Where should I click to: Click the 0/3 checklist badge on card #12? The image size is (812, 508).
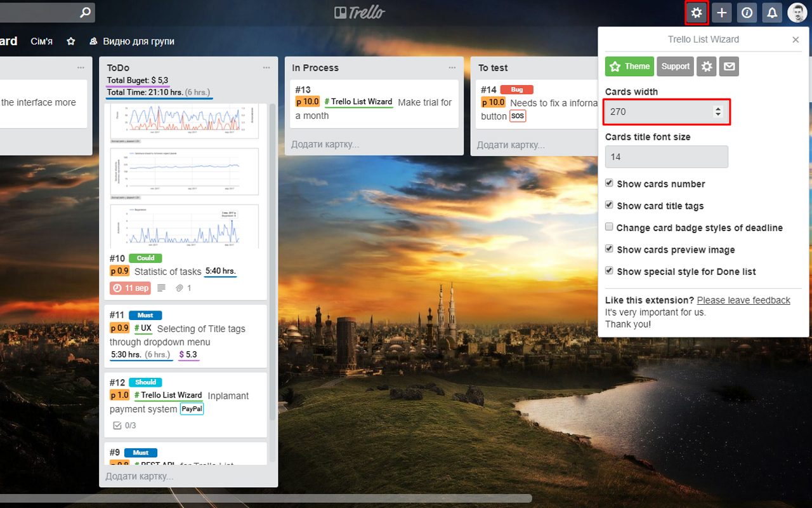(124, 425)
